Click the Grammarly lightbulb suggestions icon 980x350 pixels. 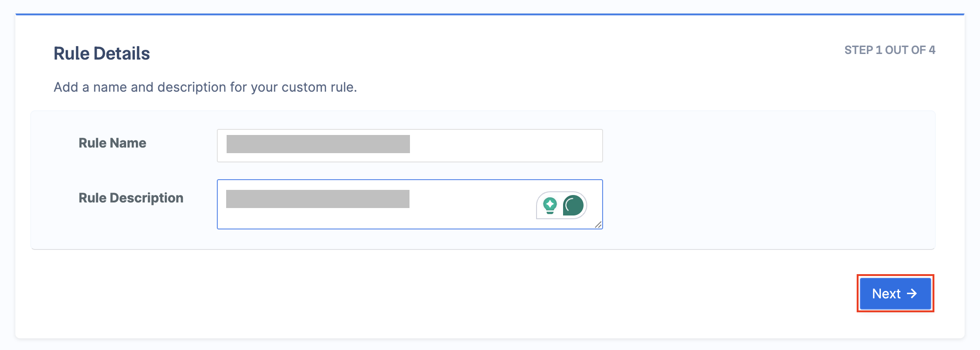pyautogui.click(x=550, y=205)
